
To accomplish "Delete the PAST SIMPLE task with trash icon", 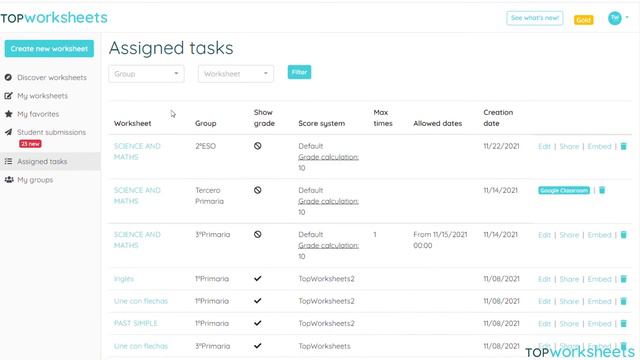I will click(x=623, y=323).
